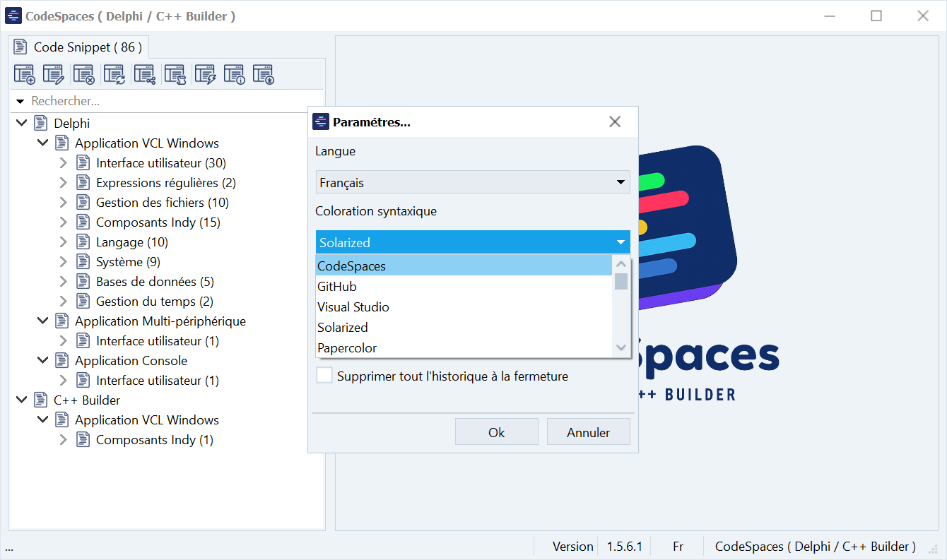The height and width of the screenshot is (560, 947).
Task: Click the share snippet toolbar icon
Action: pyautogui.click(x=145, y=74)
